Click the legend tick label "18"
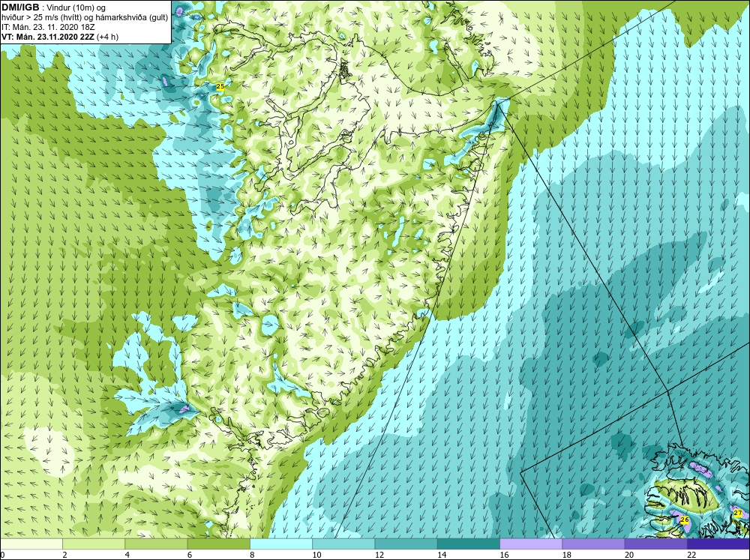Viewport: 750px width, 560px height. (x=567, y=555)
